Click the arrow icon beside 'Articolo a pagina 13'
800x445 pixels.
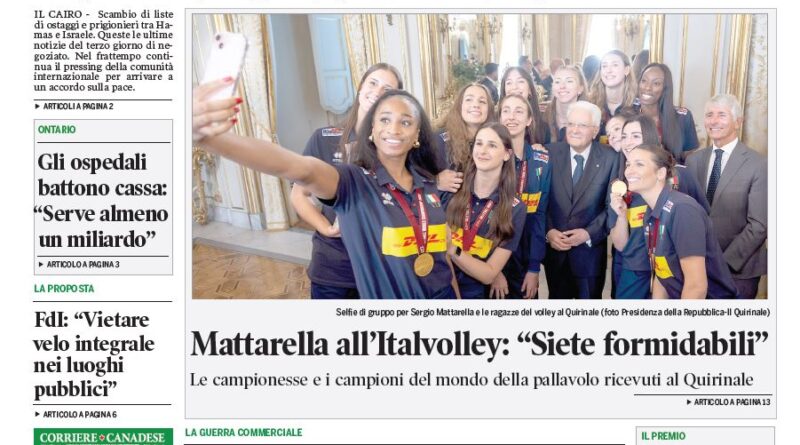pos(689,402)
